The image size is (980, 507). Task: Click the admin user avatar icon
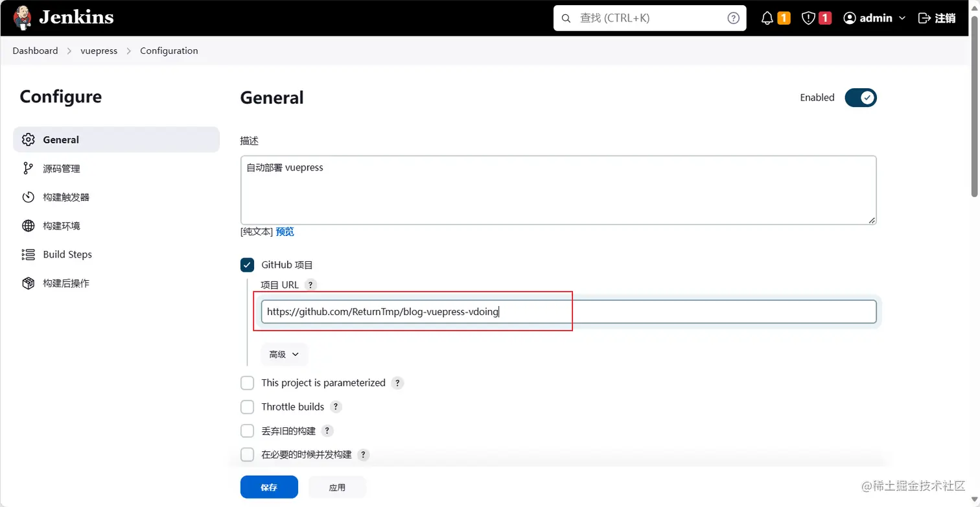click(x=850, y=18)
